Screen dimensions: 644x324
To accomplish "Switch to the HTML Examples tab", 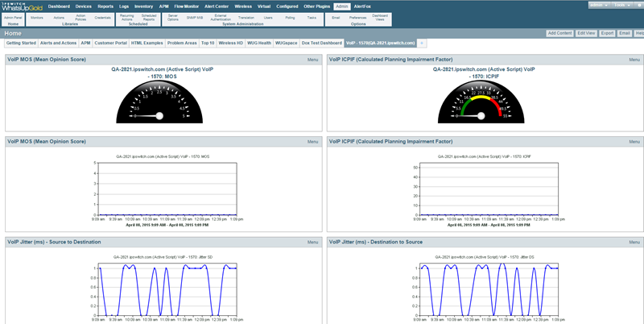I will tap(147, 44).
